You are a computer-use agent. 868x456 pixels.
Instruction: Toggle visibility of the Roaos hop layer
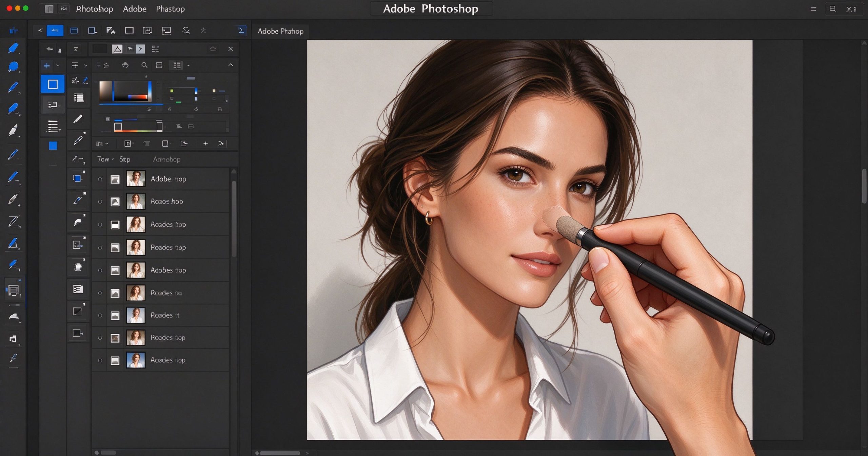(100, 202)
